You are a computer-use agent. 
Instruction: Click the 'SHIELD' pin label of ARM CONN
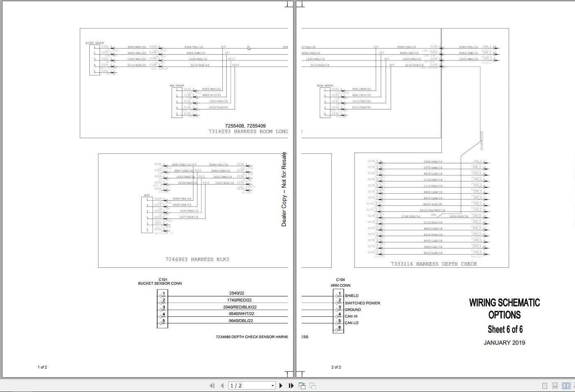[352, 296]
